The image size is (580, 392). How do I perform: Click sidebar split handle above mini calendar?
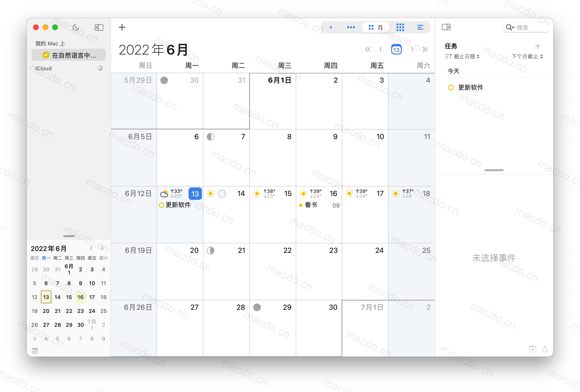pos(69,236)
